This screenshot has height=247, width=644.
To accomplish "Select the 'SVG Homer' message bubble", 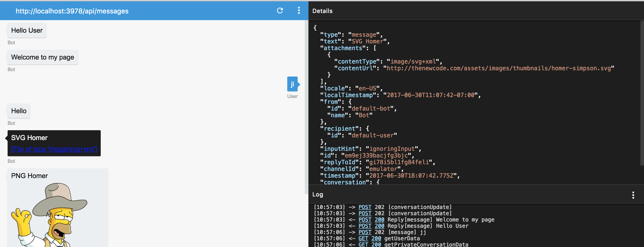I will [29, 138].
